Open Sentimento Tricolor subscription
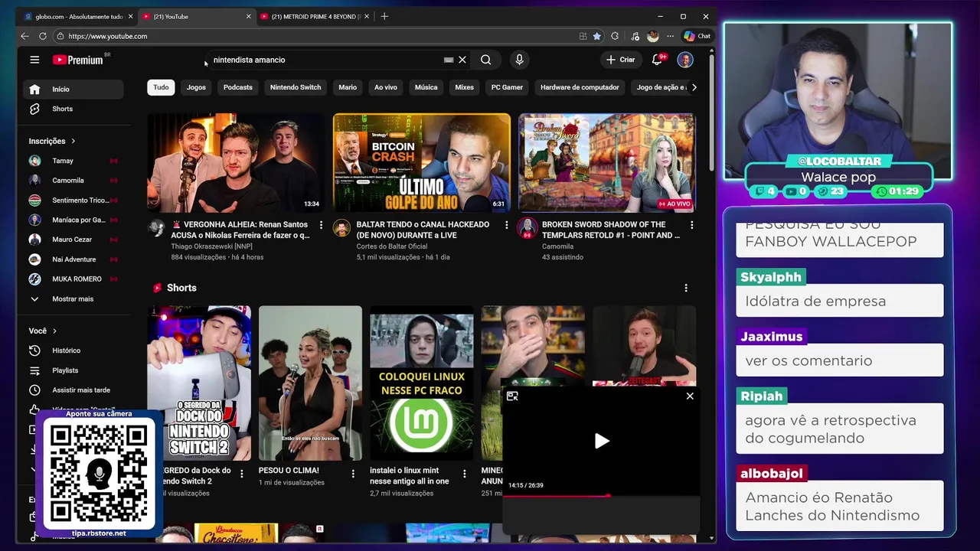 click(x=73, y=201)
